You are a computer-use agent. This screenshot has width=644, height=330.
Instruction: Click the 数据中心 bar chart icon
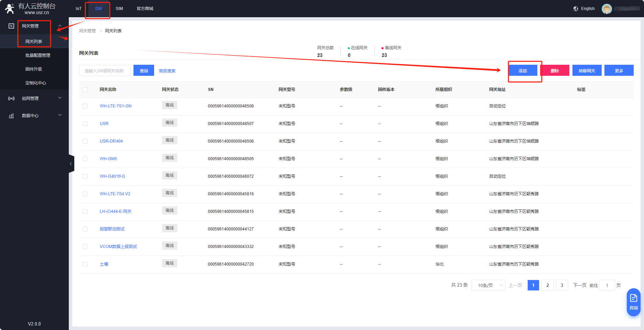(x=11, y=116)
